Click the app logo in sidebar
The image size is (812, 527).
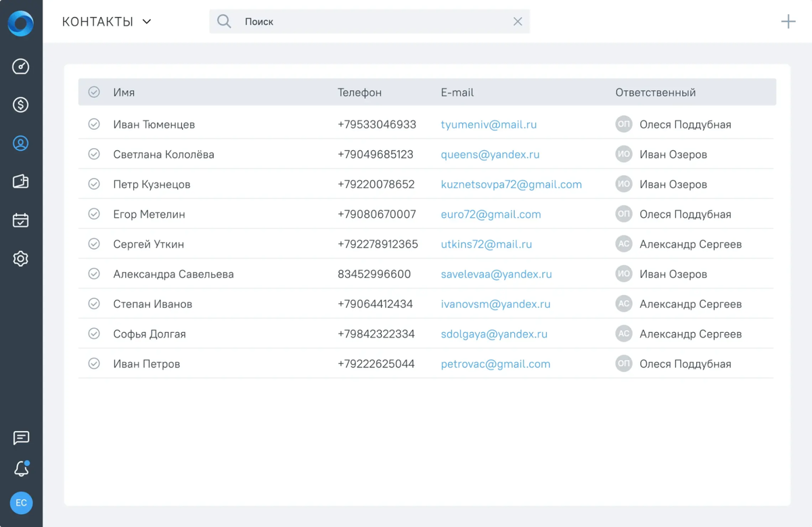(21, 23)
